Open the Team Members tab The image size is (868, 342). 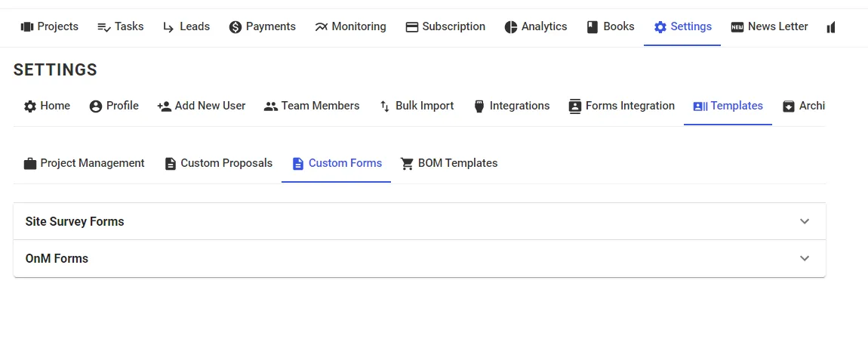coord(312,106)
